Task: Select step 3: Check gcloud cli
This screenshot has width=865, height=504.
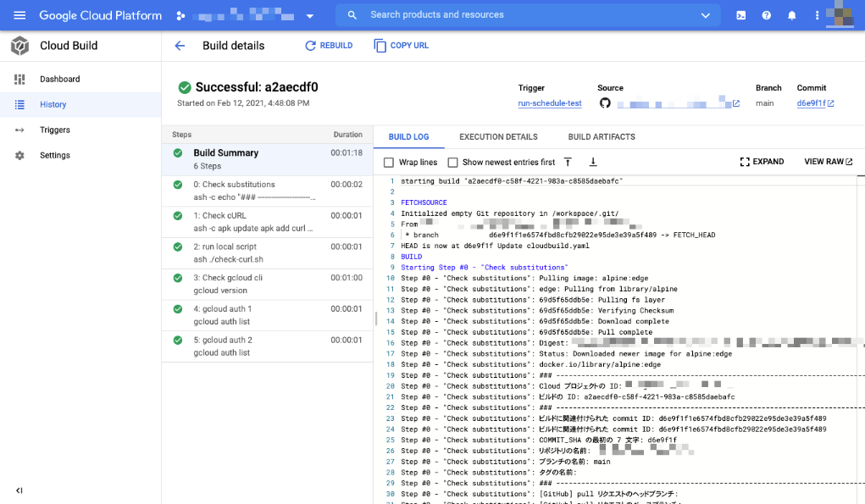Action: [x=268, y=284]
